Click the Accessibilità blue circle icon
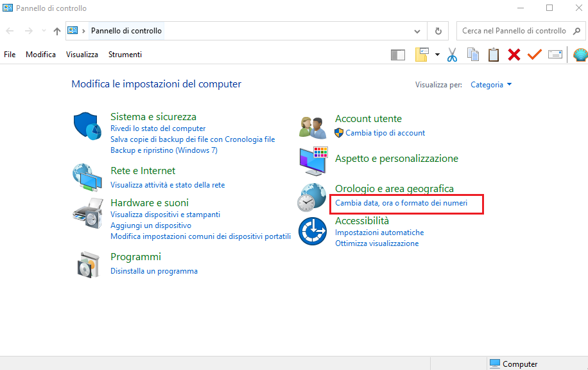Viewport: 588px width, 370px height. coord(313,231)
